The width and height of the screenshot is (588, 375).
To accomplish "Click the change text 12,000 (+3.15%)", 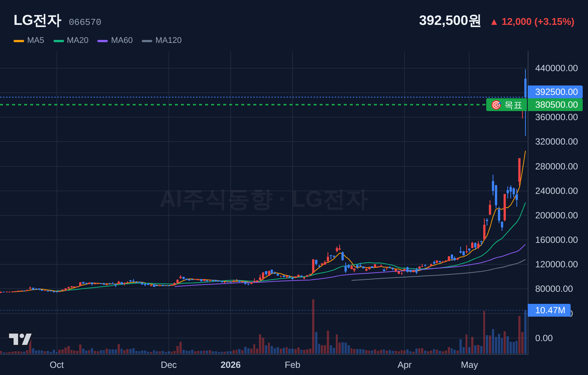I will tap(538, 22).
